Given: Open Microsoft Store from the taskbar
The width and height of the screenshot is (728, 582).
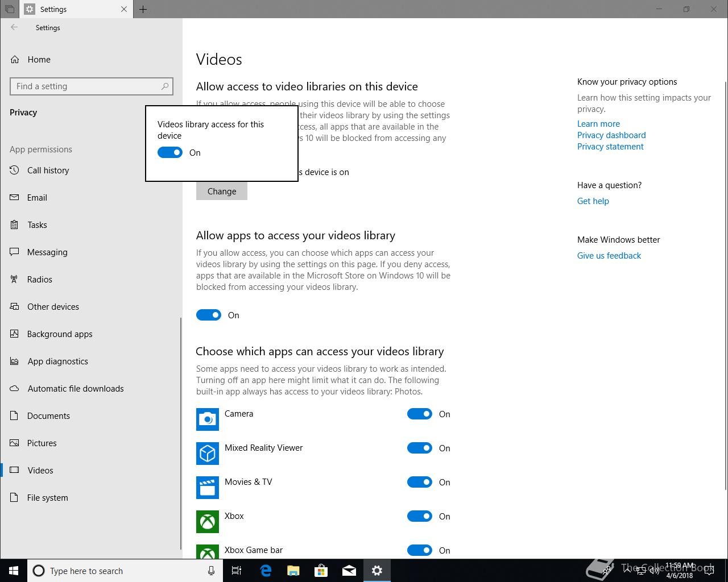Looking at the screenshot, I should coord(321,571).
